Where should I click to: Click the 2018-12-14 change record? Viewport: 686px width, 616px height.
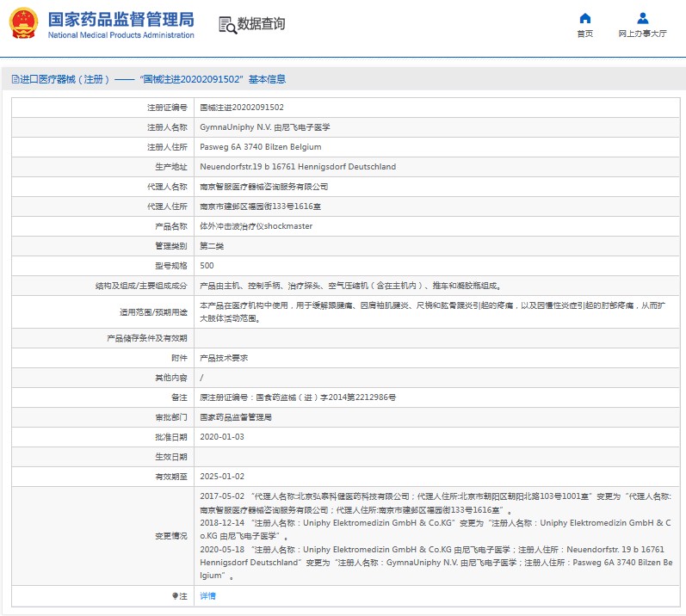pos(436,529)
